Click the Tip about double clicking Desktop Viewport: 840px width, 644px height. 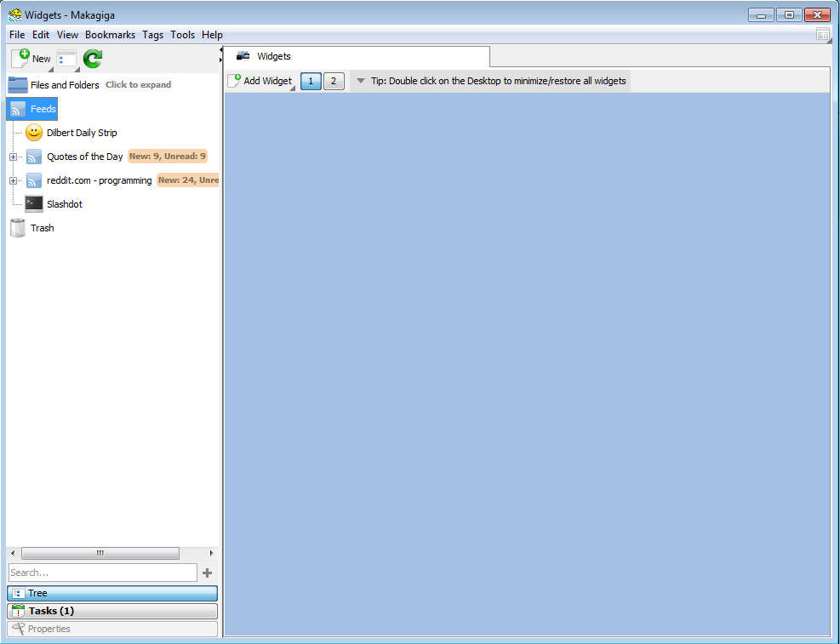(x=498, y=81)
